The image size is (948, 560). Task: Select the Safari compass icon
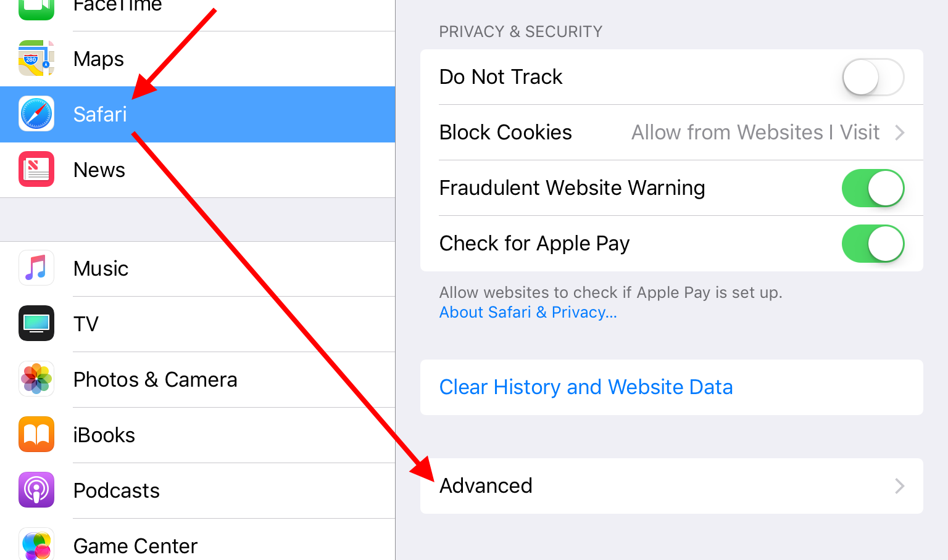[36, 114]
